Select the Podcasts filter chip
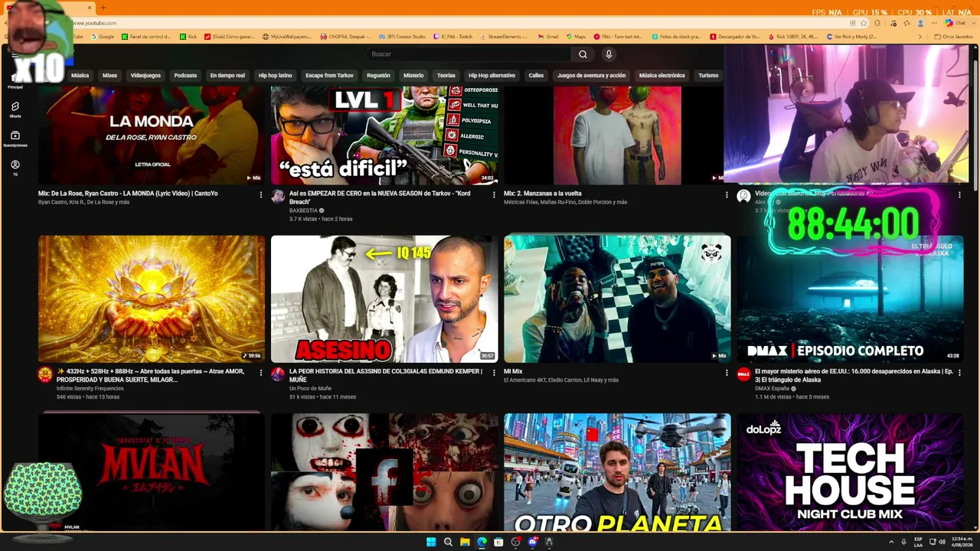The width and height of the screenshot is (980, 551). click(x=185, y=76)
